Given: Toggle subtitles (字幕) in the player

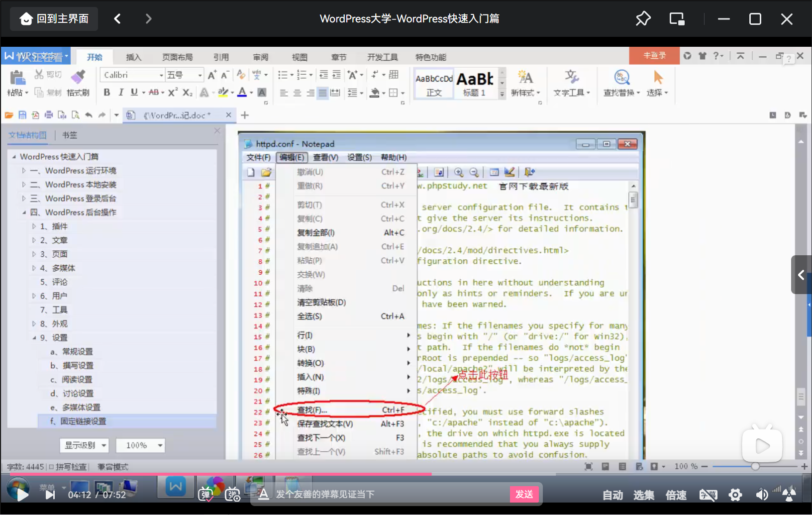Looking at the screenshot, I should pos(708,495).
